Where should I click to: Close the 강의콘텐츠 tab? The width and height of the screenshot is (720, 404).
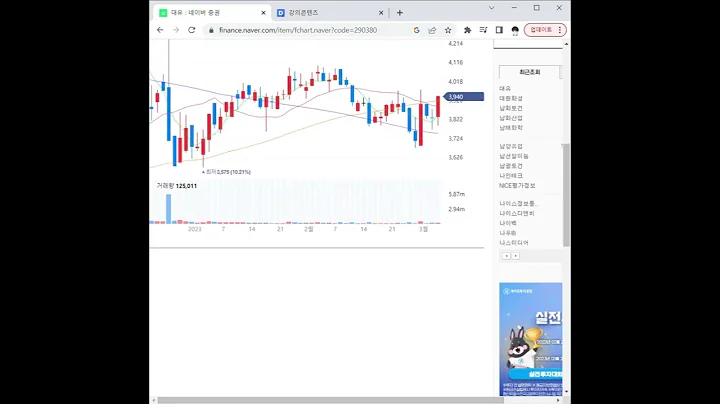381,13
